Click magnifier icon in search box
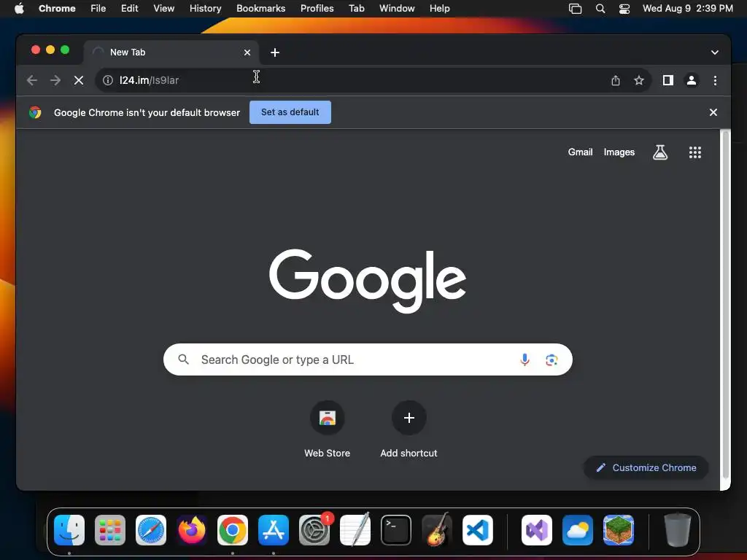 click(183, 359)
